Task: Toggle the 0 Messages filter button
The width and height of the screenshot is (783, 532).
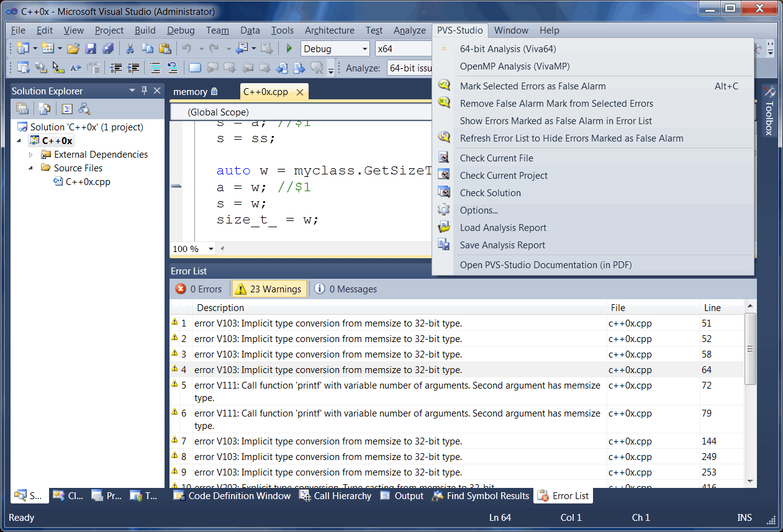Action: tap(346, 289)
